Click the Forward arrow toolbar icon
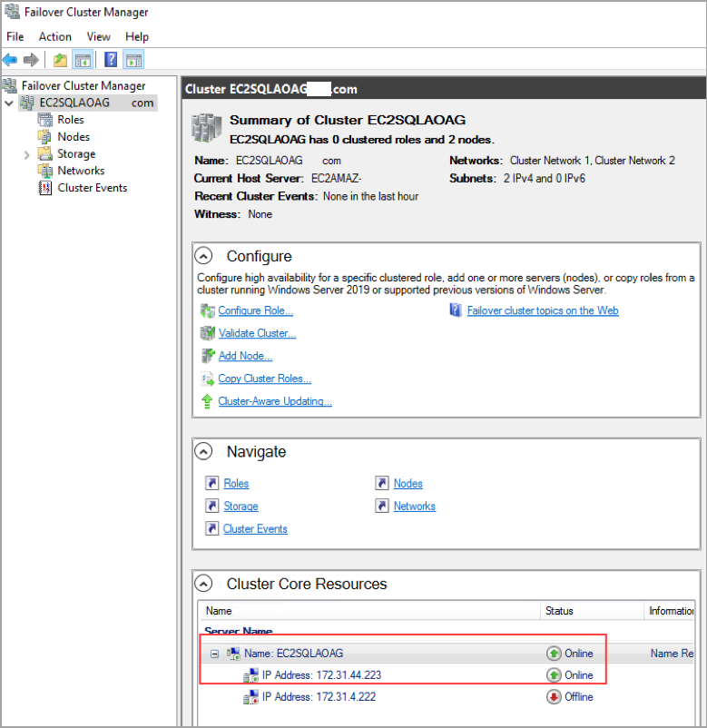 click(x=31, y=59)
